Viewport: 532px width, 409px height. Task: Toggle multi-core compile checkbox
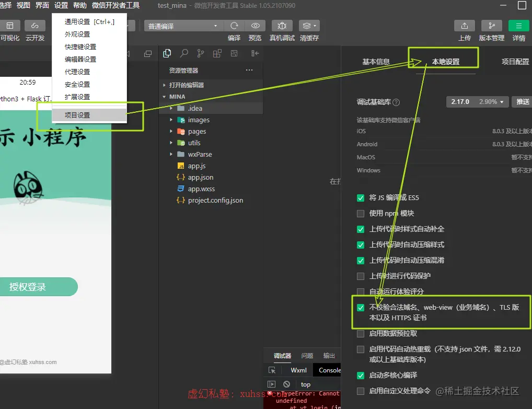tap(361, 376)
